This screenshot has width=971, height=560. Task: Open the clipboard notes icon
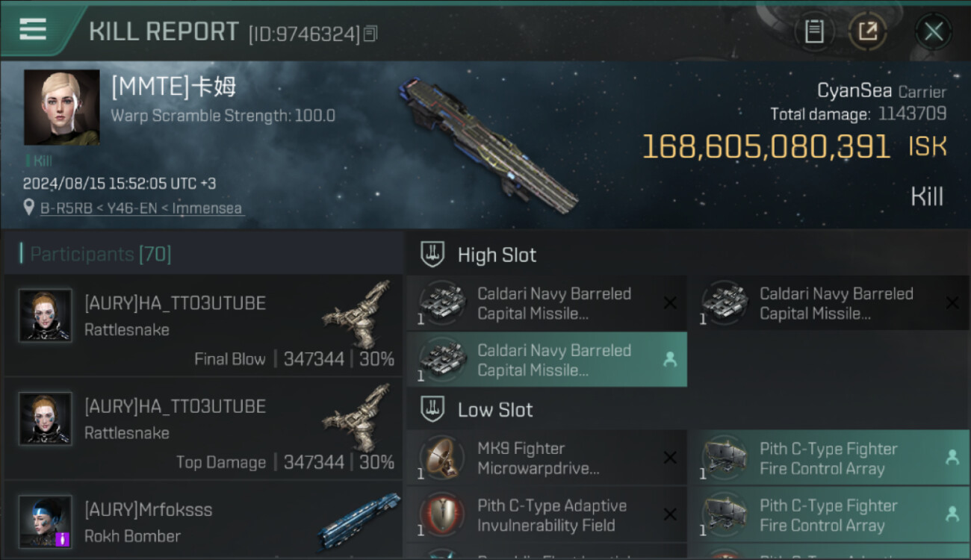(814, 31)
